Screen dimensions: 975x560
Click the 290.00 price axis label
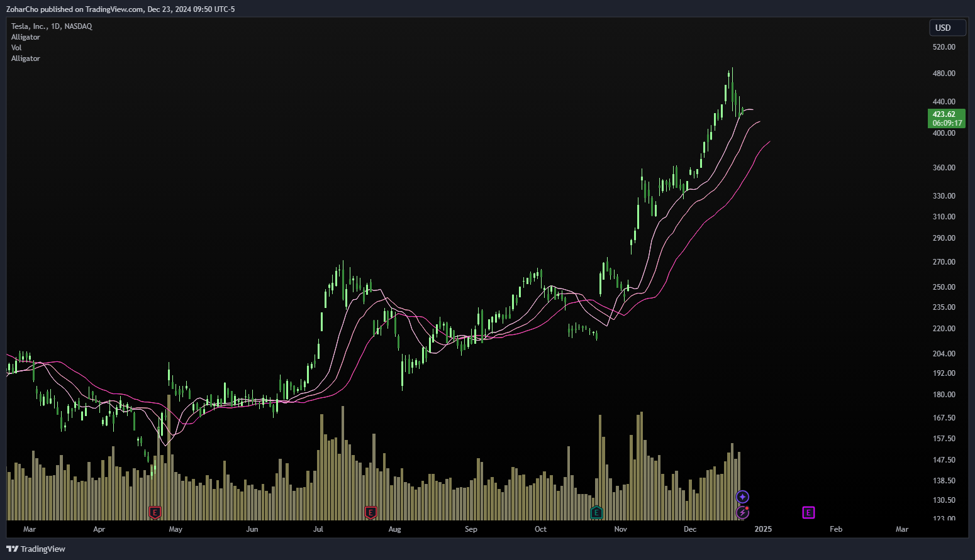944,238
